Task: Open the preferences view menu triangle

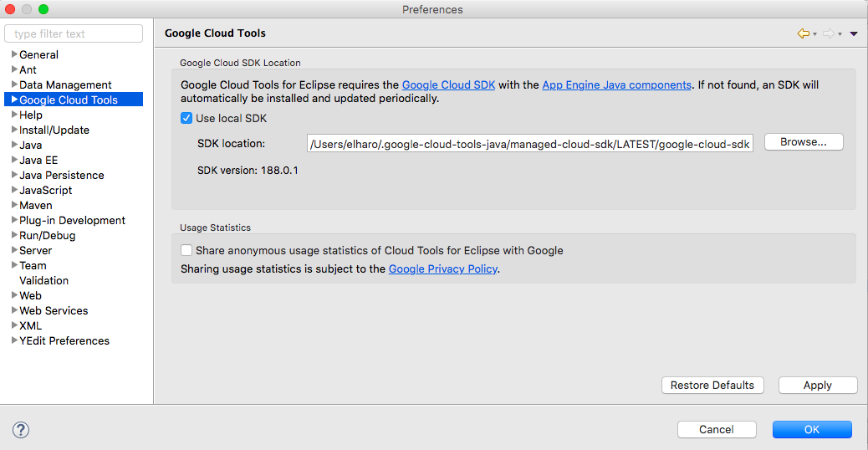Action: (x=854, y=33)
